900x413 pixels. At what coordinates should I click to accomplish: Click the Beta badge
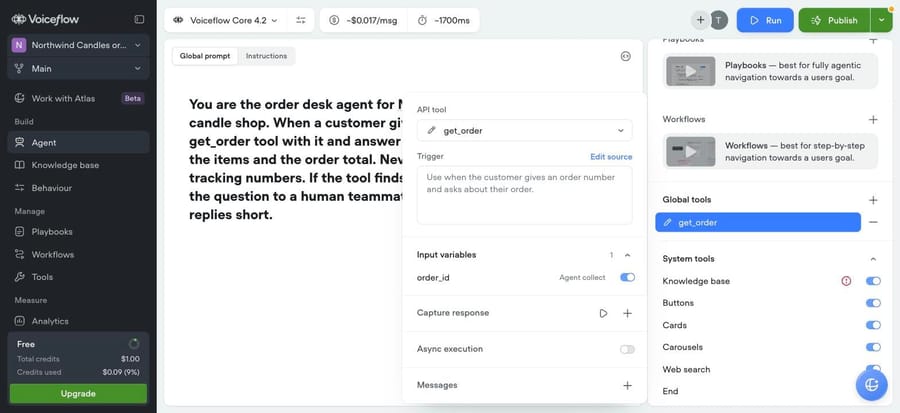click(133, 98)
